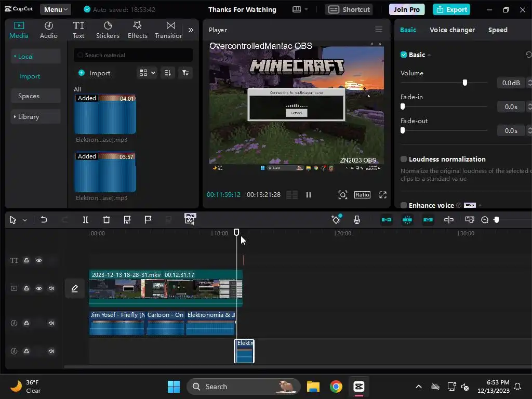
Task: Reset Basic settings with the undo icon
Action: 528,55
